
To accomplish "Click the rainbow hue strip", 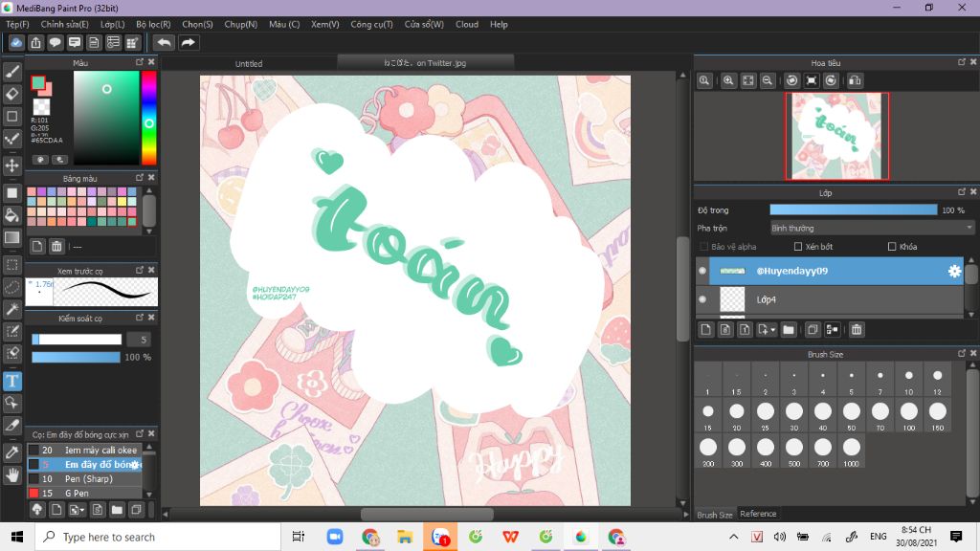I will tap(148, 118).
